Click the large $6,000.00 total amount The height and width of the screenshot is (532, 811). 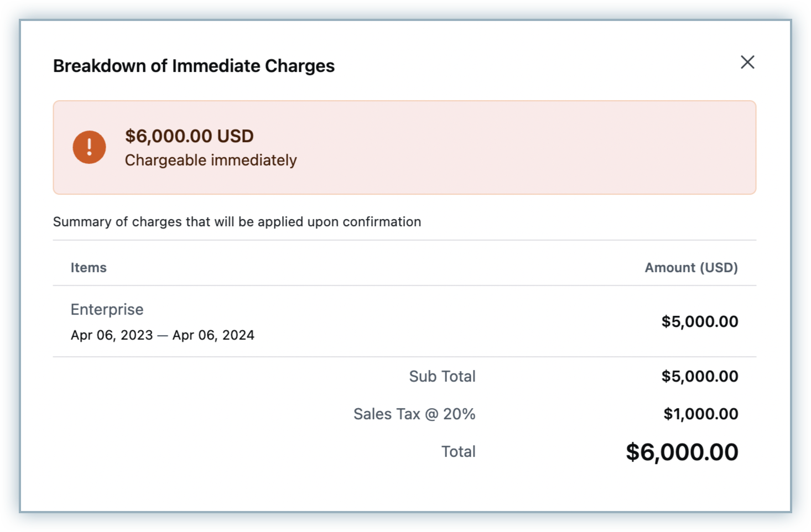click(x=682, y=452)
